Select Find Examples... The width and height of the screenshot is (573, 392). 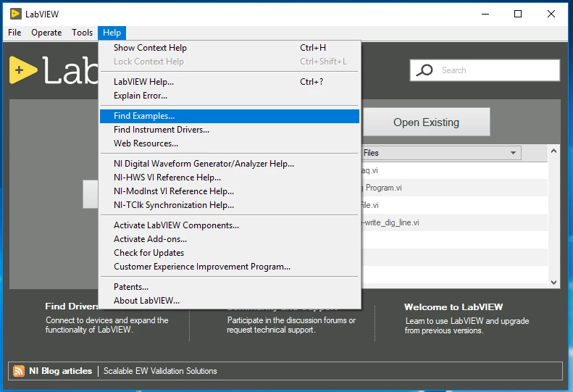[230, 116]
